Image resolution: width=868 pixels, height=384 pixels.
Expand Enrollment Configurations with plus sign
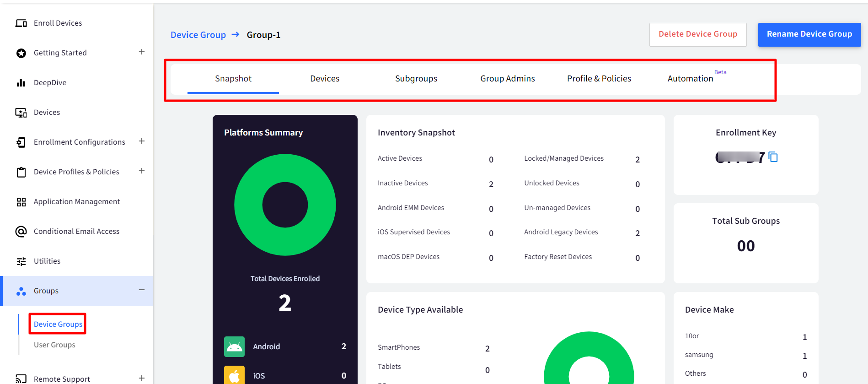click(142, 141)
